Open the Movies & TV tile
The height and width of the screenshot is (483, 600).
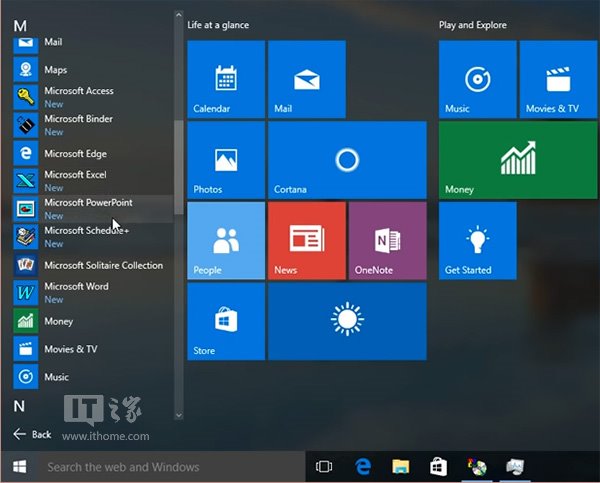tap(557, 80)
